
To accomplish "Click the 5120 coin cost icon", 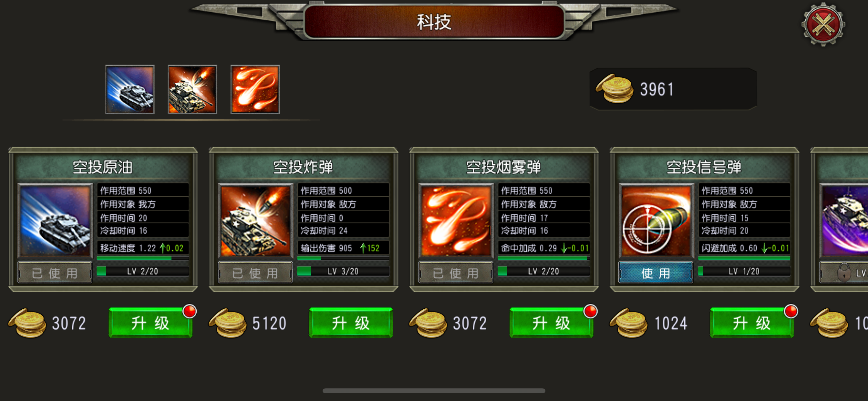I will pos(228,323).
